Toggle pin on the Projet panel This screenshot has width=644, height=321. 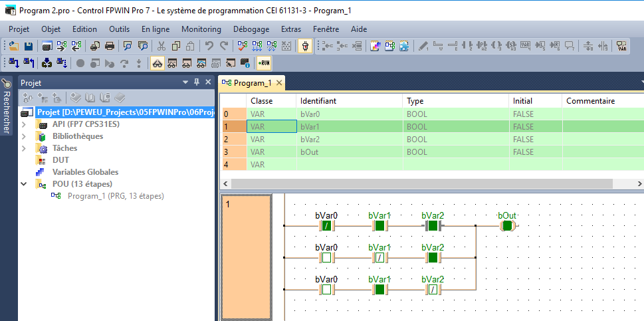pyautogui.click(x=197, y=82)
